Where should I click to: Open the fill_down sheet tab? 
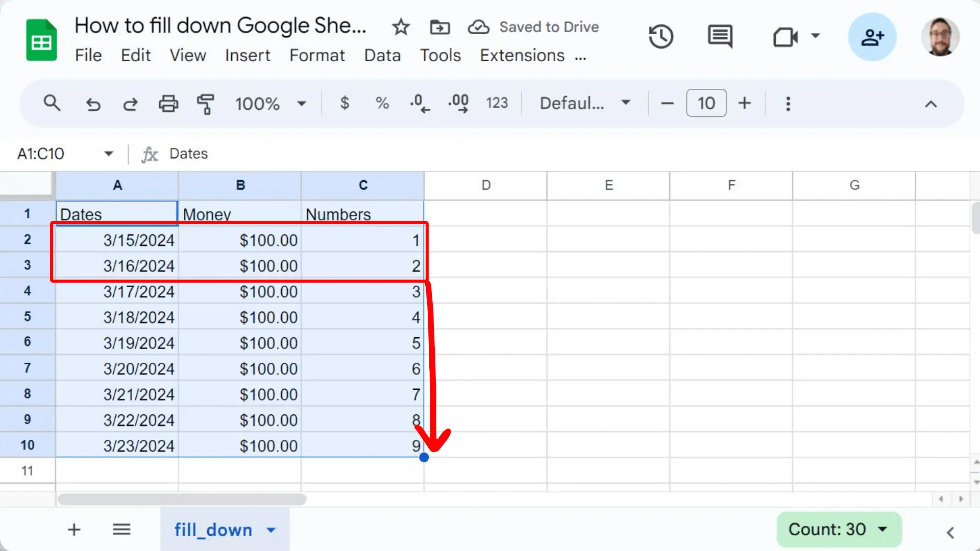[x=213, y=530]
